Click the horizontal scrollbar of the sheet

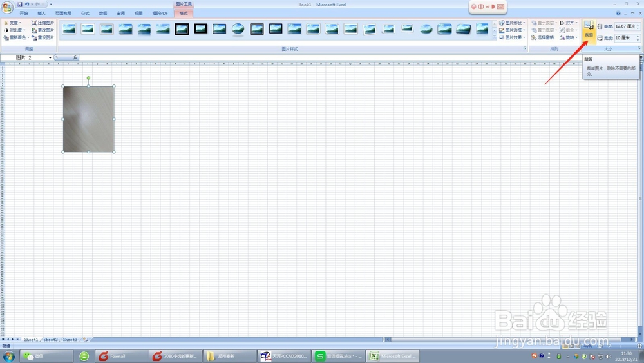coord(505,340)
